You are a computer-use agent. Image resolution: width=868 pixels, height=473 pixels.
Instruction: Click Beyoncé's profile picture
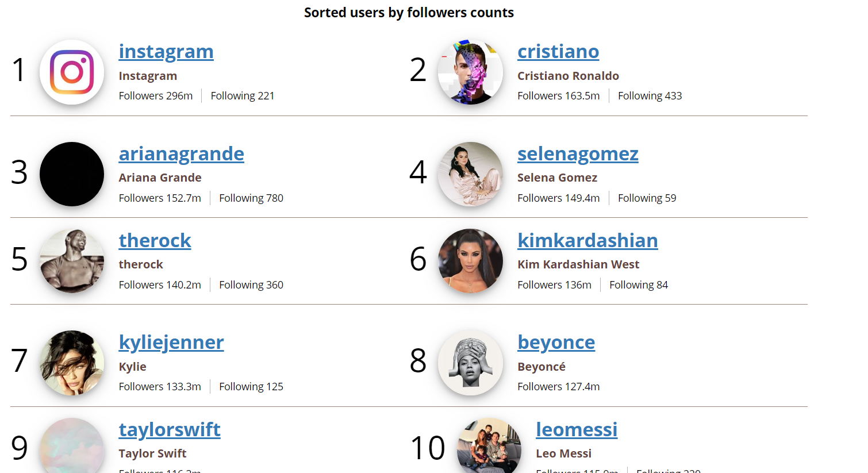coord(470,363)
